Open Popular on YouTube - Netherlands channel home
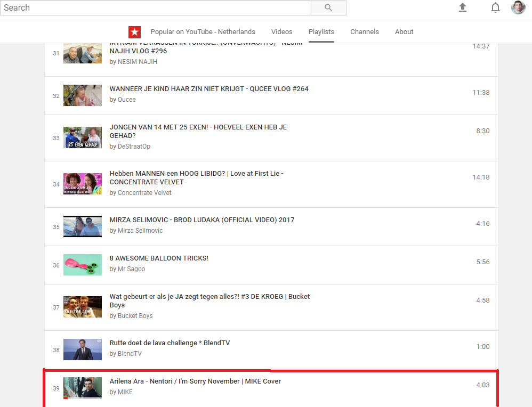Viewport: 532px width, 407px height. (x=203, y=32)
